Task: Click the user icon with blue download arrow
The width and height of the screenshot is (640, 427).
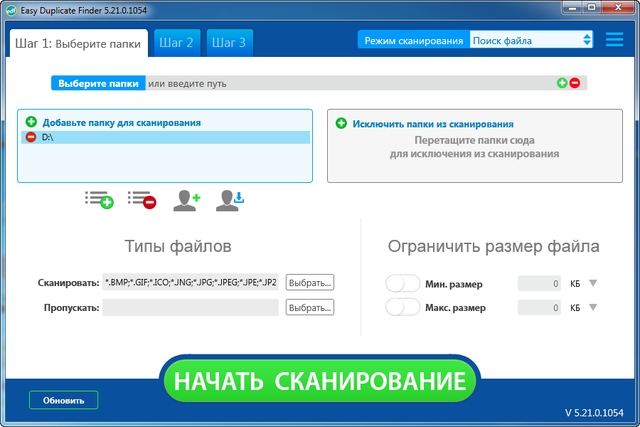Action: point(230,201)
